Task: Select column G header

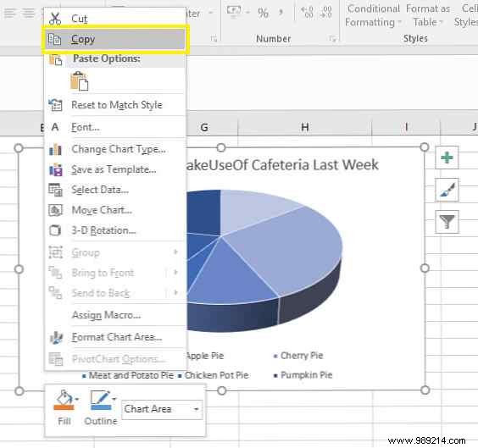Action: [212, 127]
